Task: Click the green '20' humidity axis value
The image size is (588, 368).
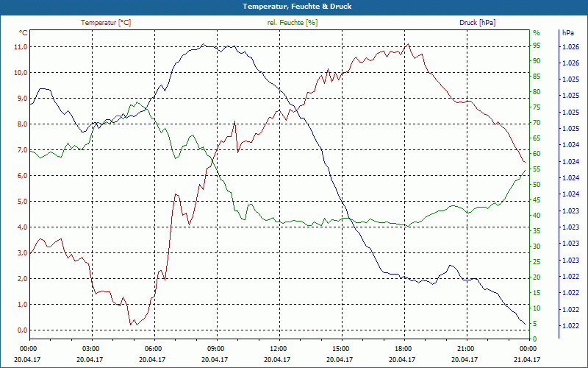Action: tap(537, 277)
